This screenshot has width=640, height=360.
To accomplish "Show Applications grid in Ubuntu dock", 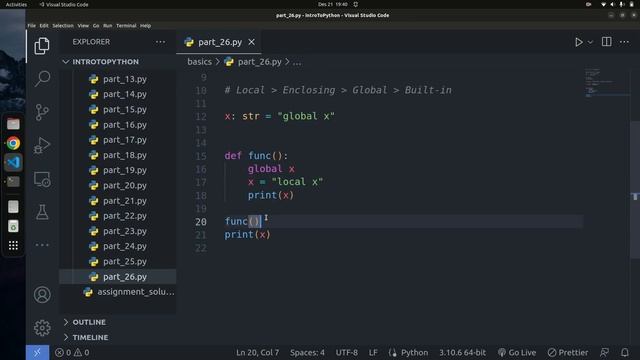I will point(13,245).
